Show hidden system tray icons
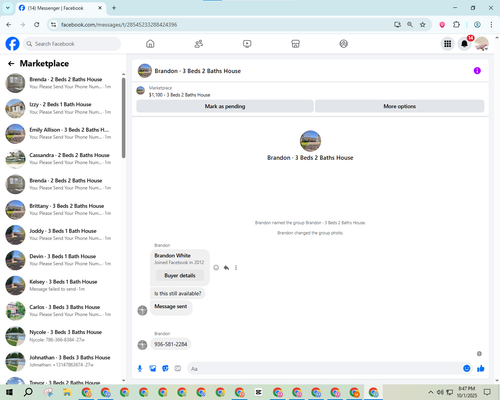This screenshot has height=400, width=500. click(x=431, y=392)
